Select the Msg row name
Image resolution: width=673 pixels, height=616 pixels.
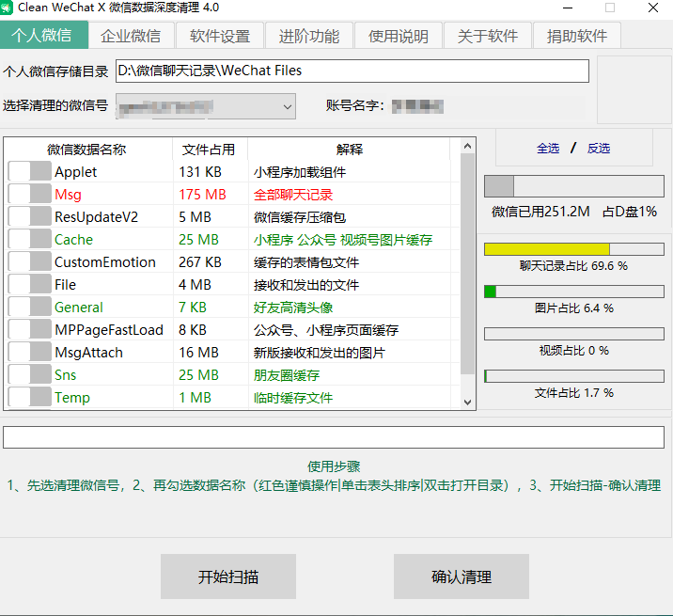[x=68, y=194]
